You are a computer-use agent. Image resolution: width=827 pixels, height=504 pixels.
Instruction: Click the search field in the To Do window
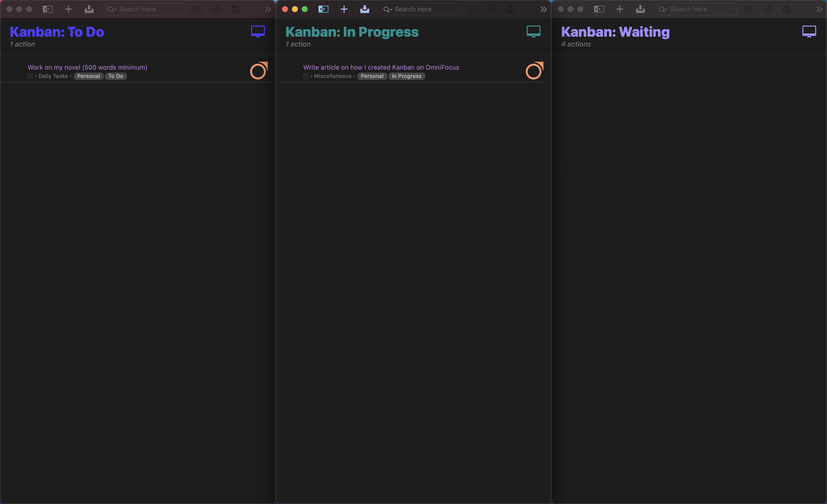pyautogui.click(x=146, y=9)
